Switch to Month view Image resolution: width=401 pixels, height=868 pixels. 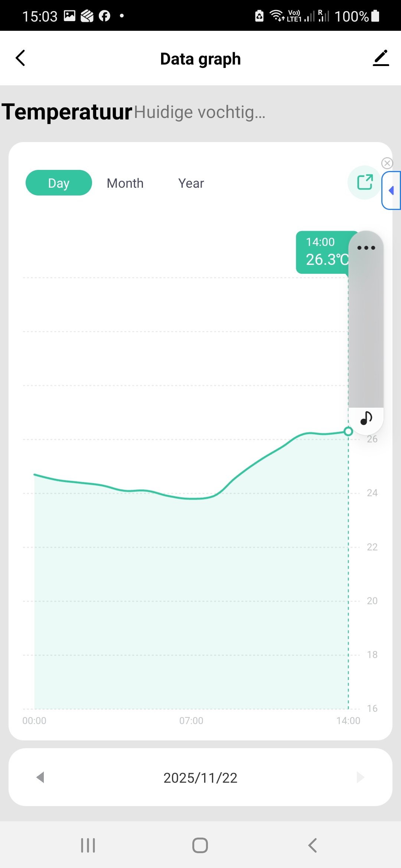tap(125, 183)
